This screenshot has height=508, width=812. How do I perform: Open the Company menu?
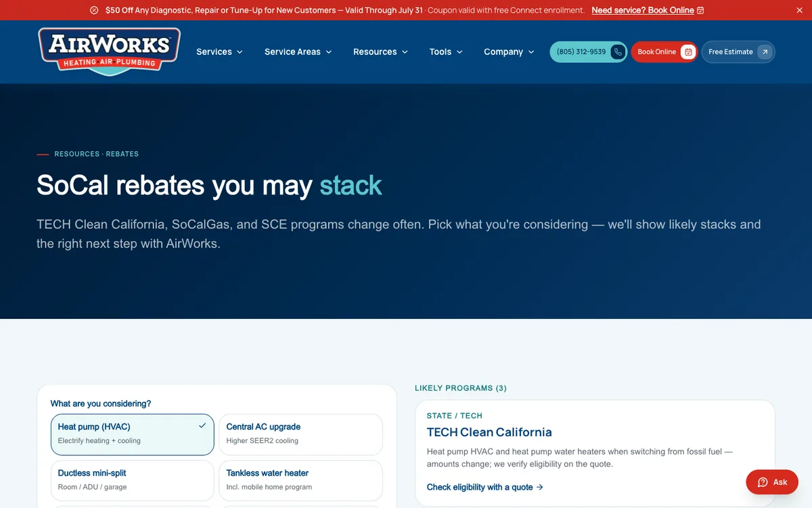[x=509, y=52]
